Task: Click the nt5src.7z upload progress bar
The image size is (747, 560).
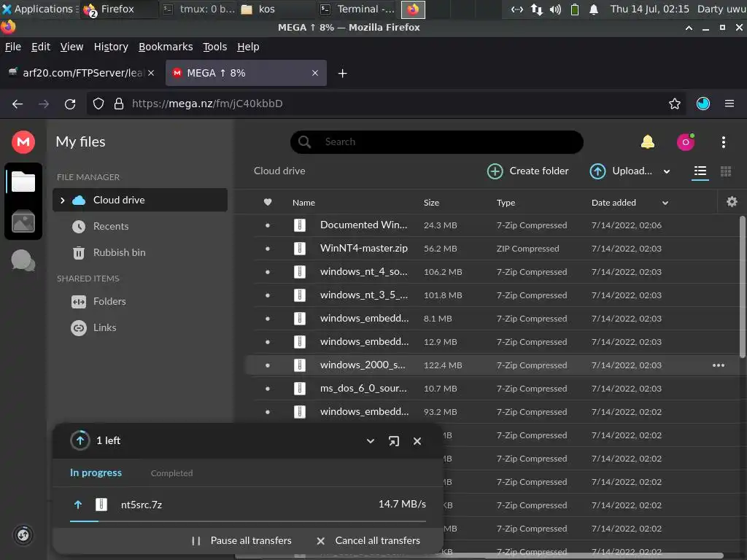Action: pos(248,521)
